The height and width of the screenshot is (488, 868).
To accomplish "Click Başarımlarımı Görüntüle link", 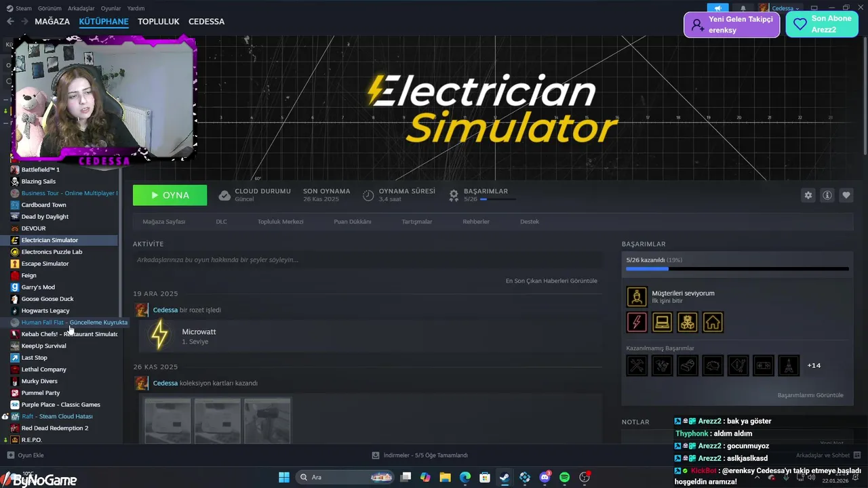I will [810, 395].
